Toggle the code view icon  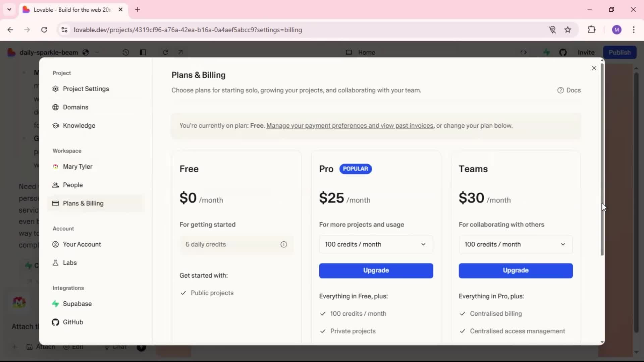523,52
